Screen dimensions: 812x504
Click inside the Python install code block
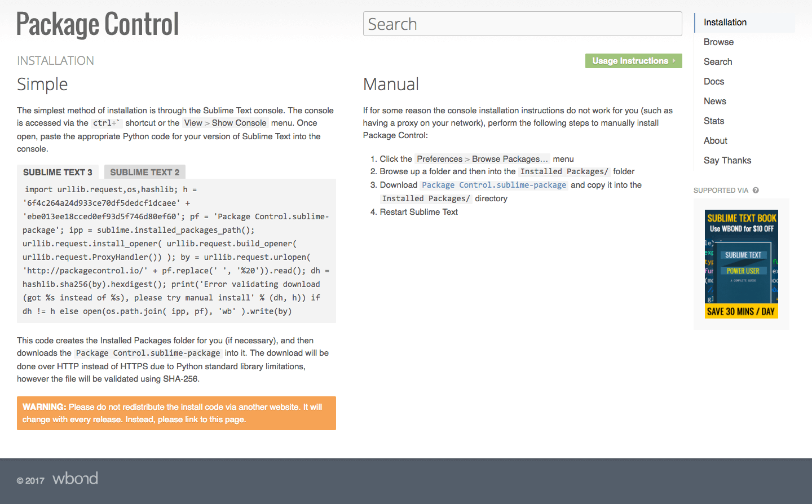(x=176, y=251)
